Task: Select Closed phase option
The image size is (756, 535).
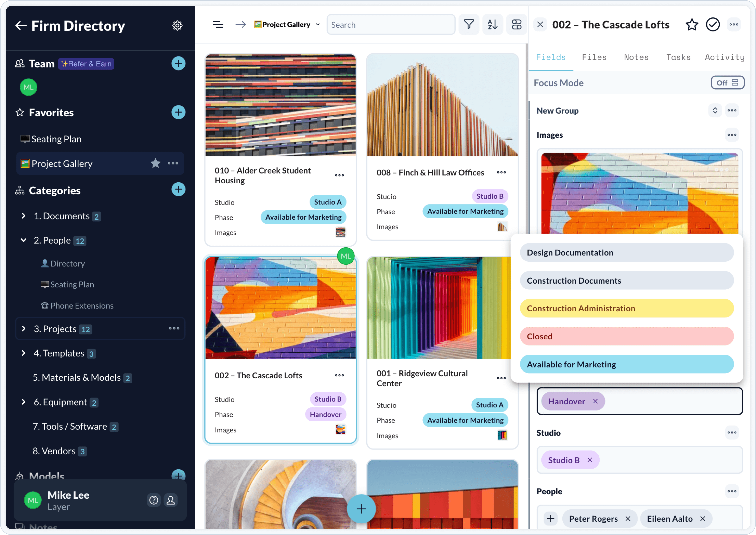Action: point(627,336)
